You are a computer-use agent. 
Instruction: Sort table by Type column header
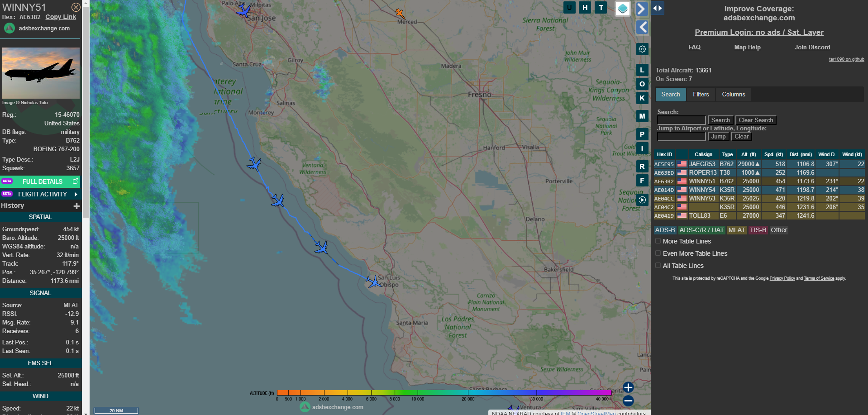tap(727, 154)
